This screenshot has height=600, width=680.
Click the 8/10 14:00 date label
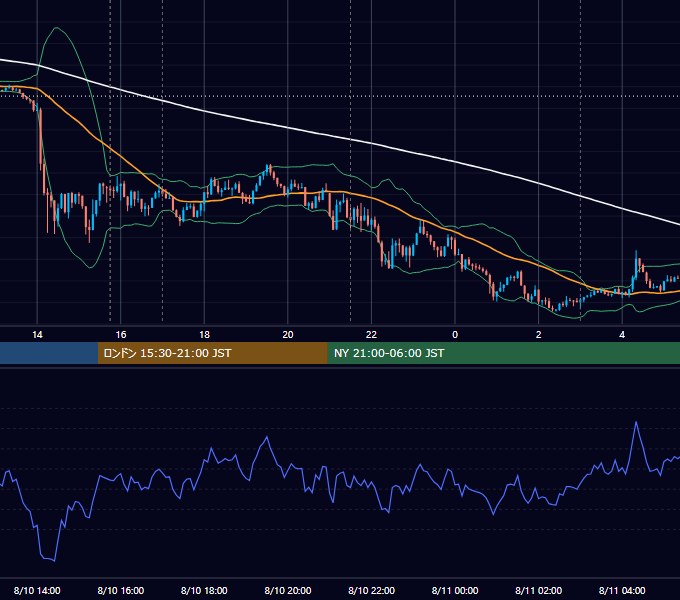[37, 590]
